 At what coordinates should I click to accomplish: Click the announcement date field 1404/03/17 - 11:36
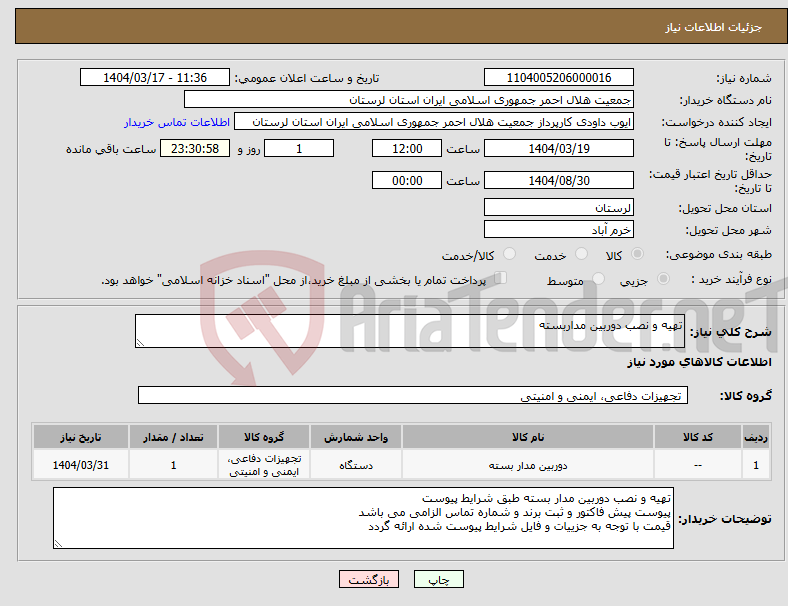(155, 77)
